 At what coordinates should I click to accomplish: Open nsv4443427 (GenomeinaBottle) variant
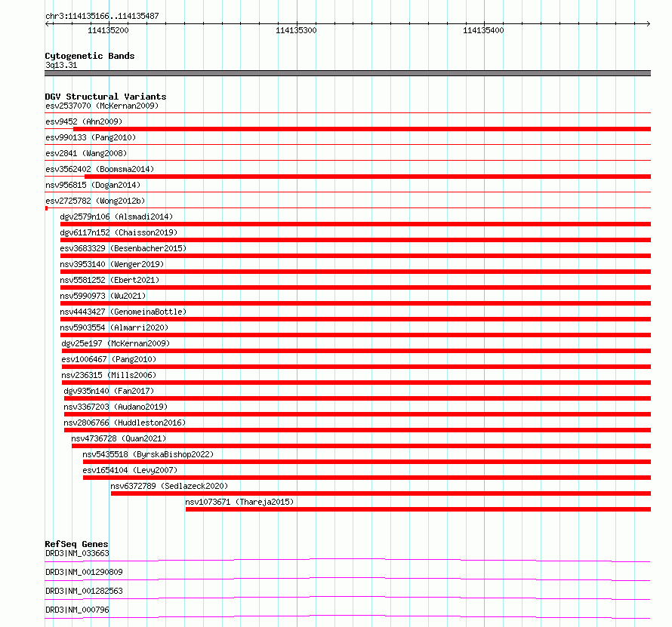pos(123,312)
